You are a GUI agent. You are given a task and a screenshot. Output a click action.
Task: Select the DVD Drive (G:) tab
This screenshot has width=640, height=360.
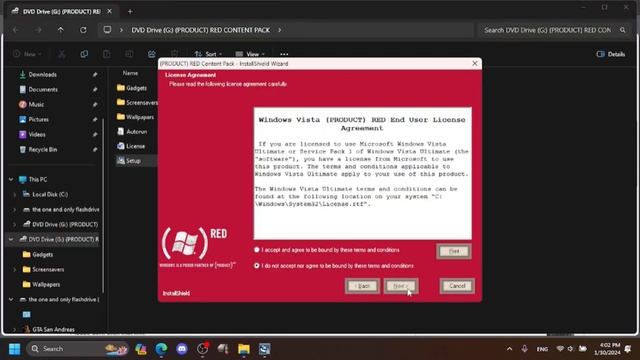(x=61, y=11)
